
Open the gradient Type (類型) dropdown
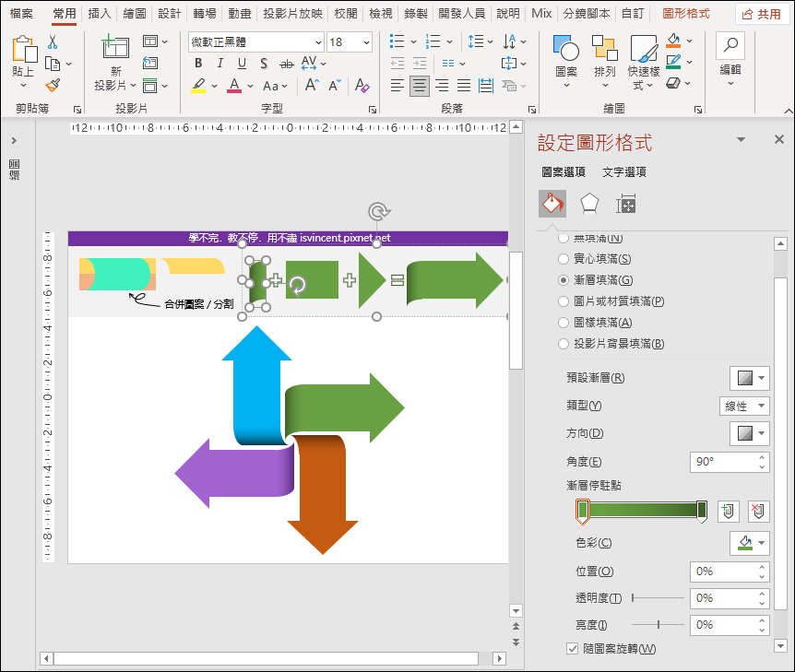pyautogui.click(x=744, y=406)
